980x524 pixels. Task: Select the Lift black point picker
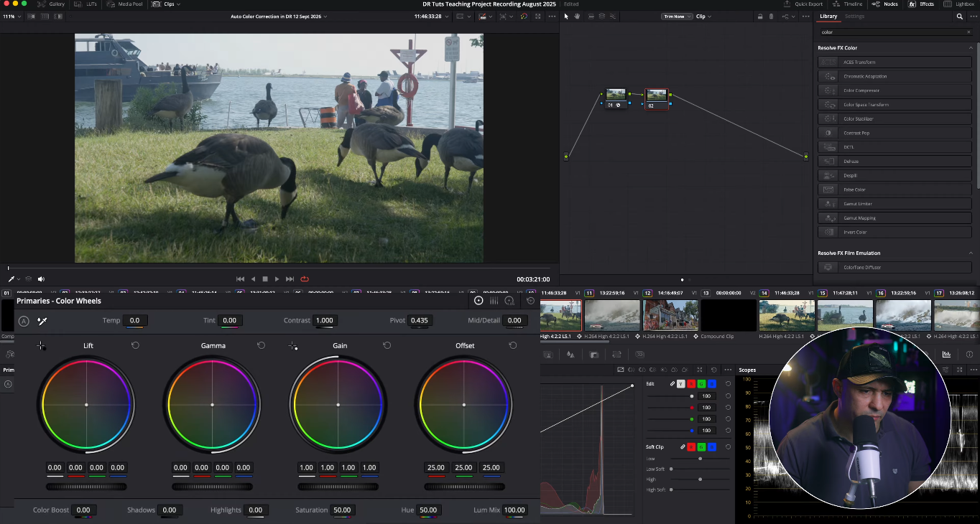click(x=41, y=346)
